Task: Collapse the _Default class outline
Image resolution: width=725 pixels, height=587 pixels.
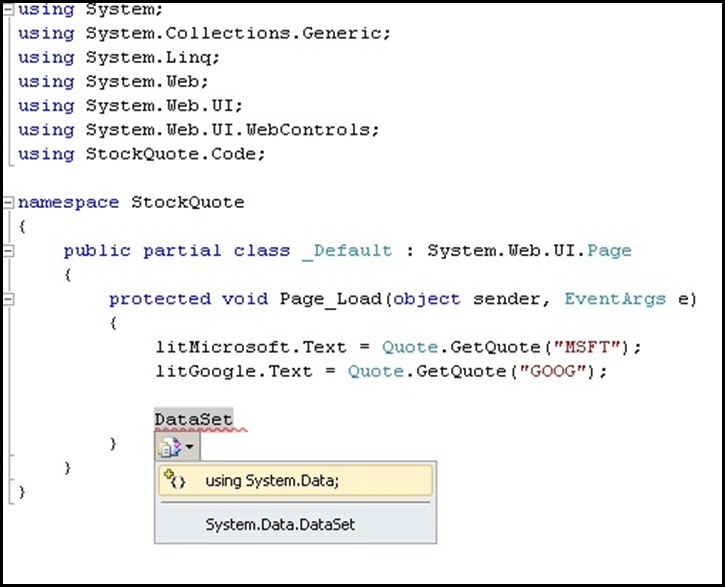Action: (8, 250)
